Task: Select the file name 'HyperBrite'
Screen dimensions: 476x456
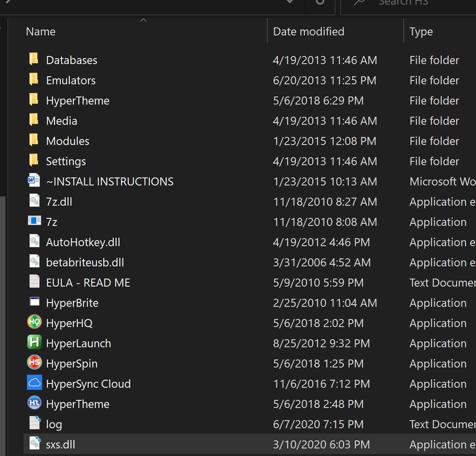Action: coord(72,303)
